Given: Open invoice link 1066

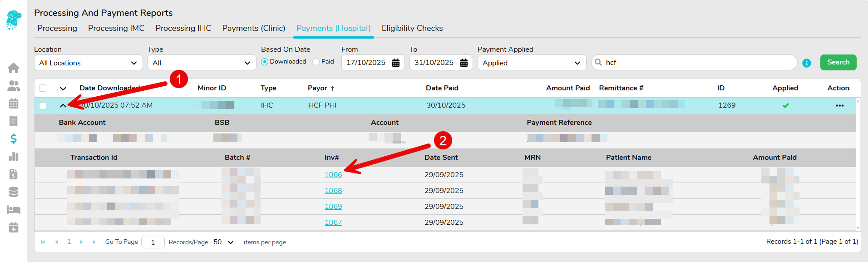Looking at the screenshot, I should click(333, 175).
